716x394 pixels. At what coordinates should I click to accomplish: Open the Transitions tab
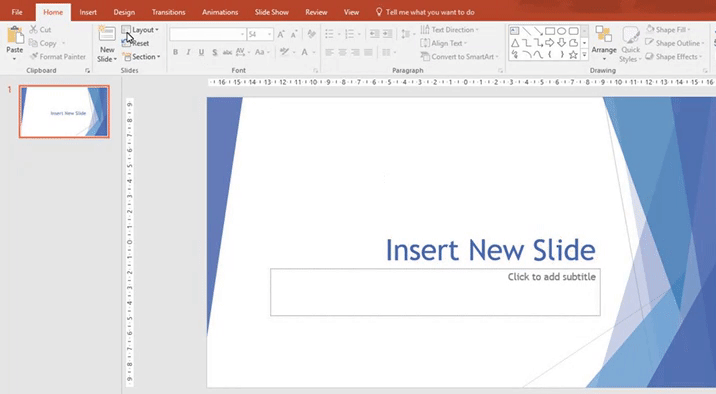(168, 12)
